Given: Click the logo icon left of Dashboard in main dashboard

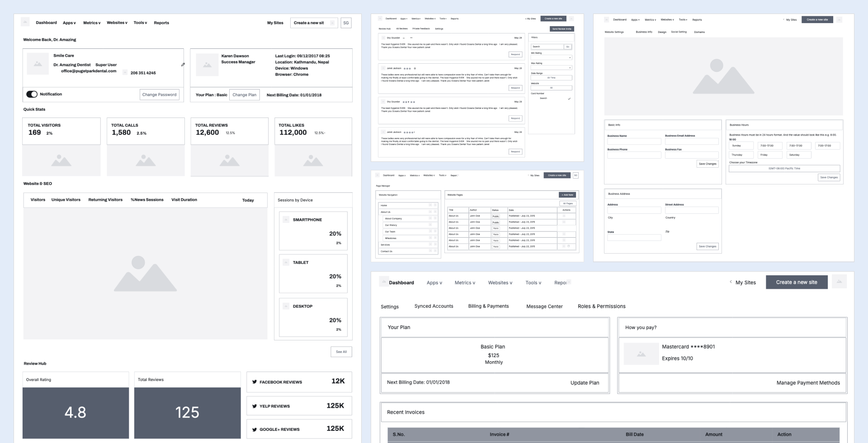Looking at the screenshot, I should pos(25,22).
